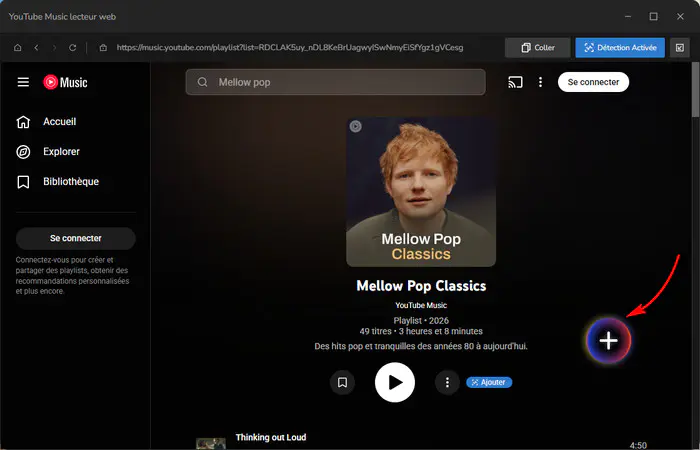The width and height of the screenshot is (700, 450).
Task: Click the magnifier search icon
Action: tap(202, 82)
